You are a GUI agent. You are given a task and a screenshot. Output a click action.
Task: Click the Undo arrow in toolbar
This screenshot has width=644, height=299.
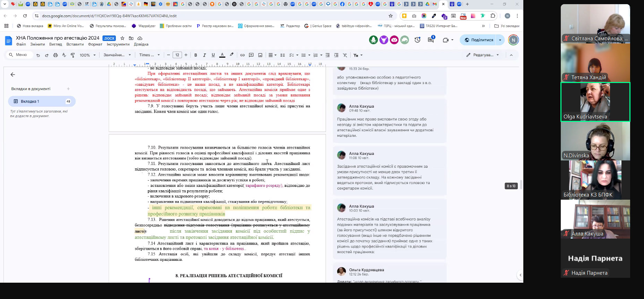[38, 55]
